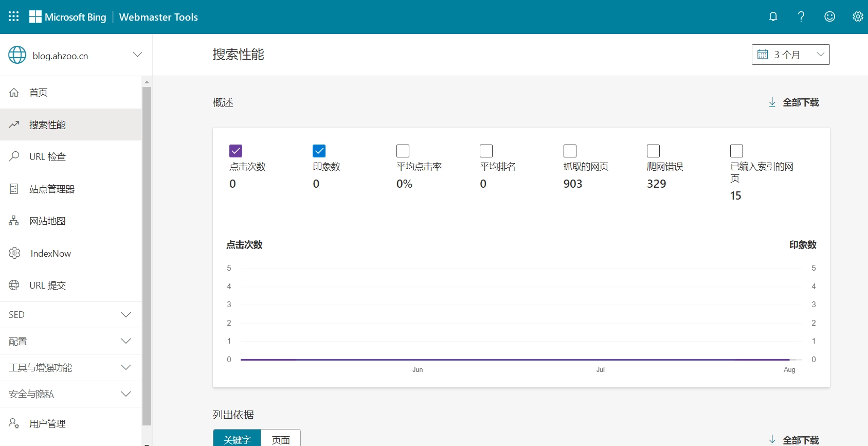
Task: Open the blog.ahzoo.cn site selector
Action: (75, 55)
